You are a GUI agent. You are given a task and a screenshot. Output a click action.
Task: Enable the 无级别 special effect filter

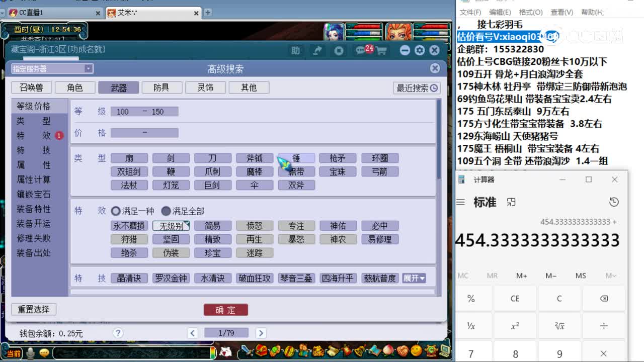171,225
